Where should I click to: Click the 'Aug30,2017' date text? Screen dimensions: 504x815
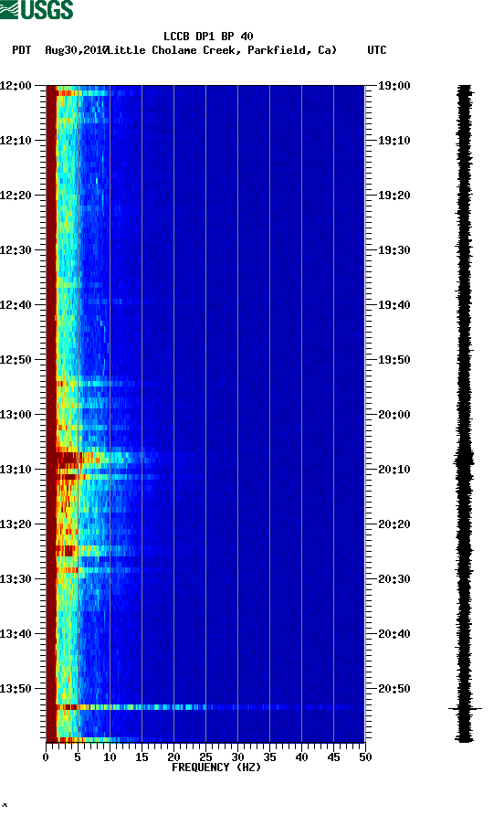click(x=76, y=50)
